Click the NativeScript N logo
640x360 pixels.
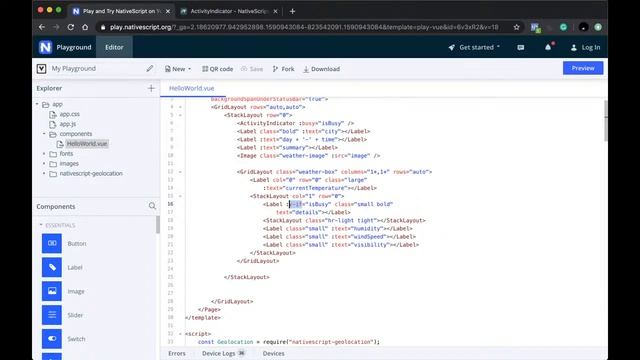pos(45,47)
